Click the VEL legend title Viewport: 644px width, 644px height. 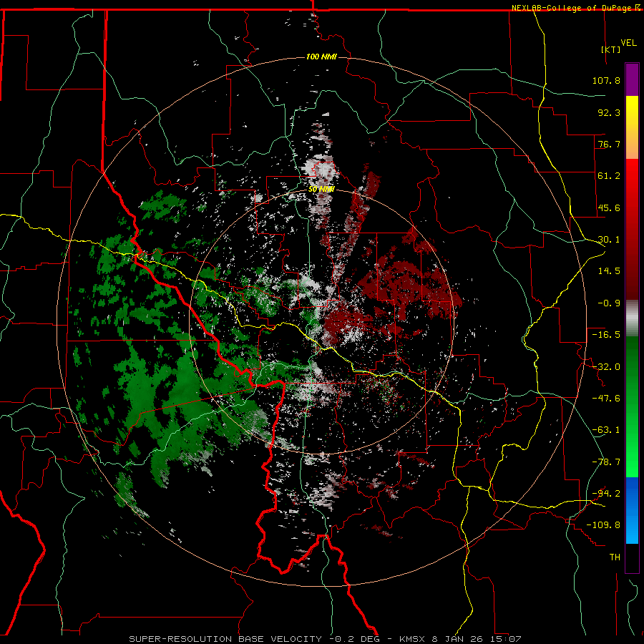628,43
